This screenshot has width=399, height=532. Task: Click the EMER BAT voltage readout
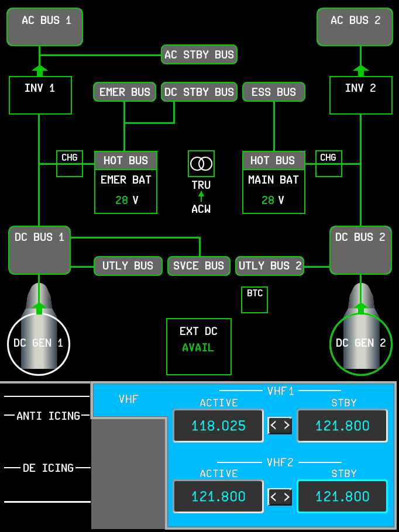(x=126, y=201)
